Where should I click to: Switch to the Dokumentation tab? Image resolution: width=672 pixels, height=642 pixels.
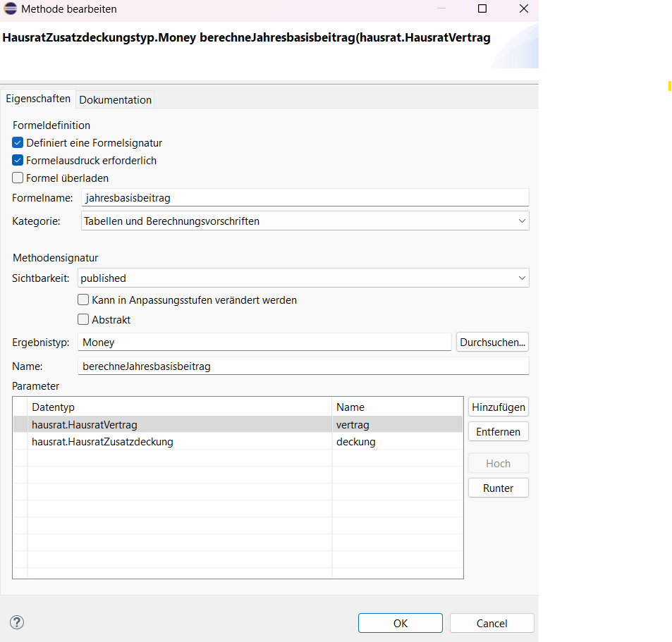click(115, 99)
